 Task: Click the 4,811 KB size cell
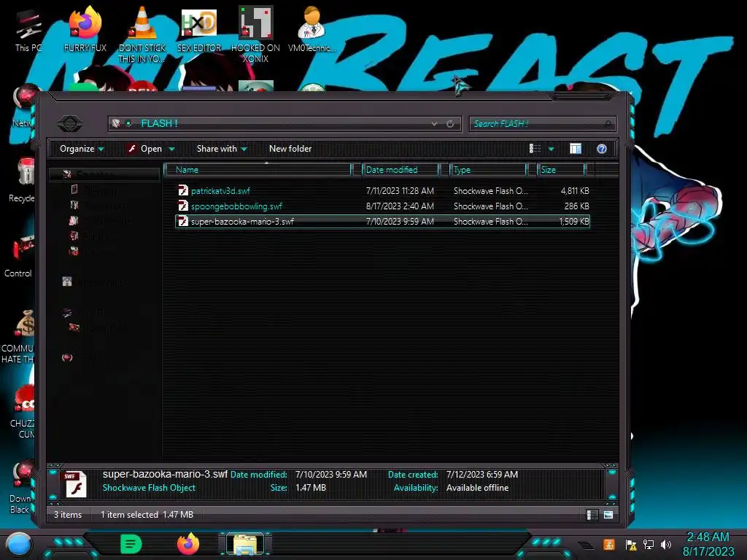[x=575, y=191]
